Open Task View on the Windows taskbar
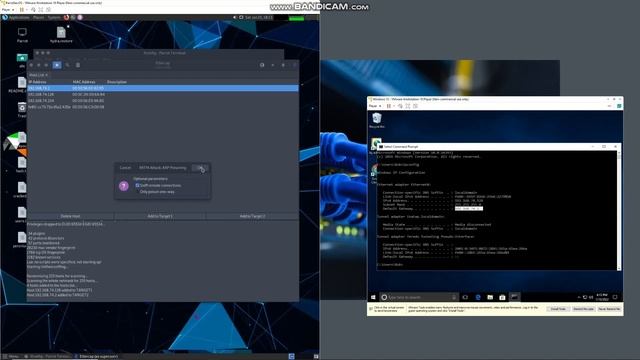Screen dimensions: 640x360 465,297
